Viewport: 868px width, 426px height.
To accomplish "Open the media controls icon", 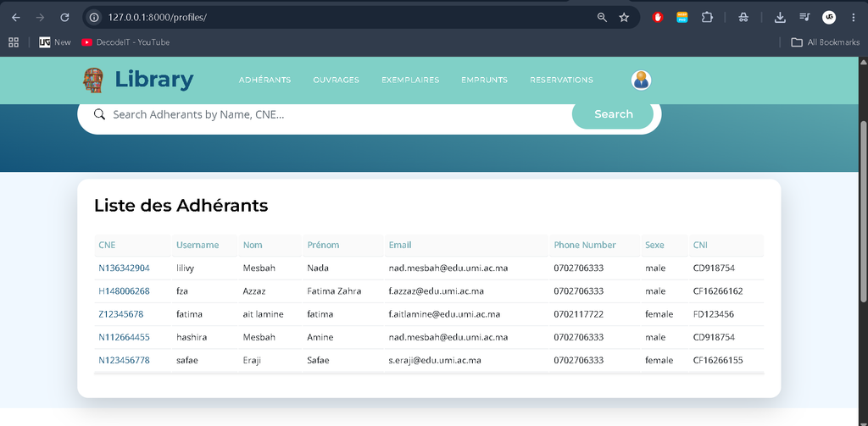I will point(804,18).
